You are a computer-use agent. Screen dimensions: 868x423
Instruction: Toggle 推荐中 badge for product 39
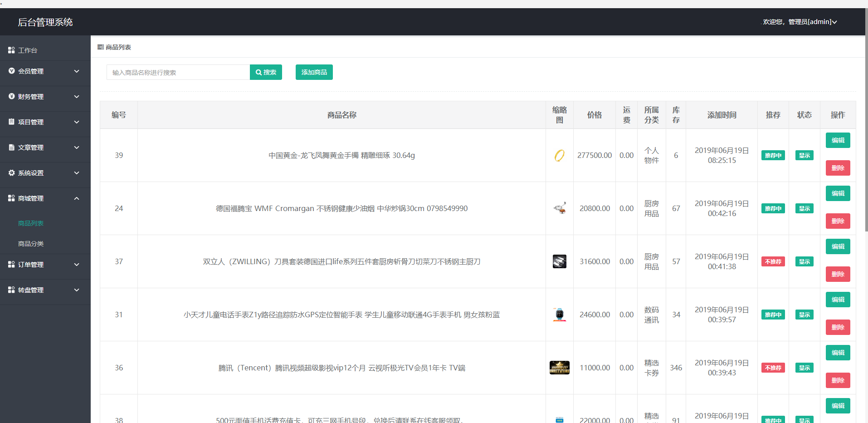tap(773, 155)
